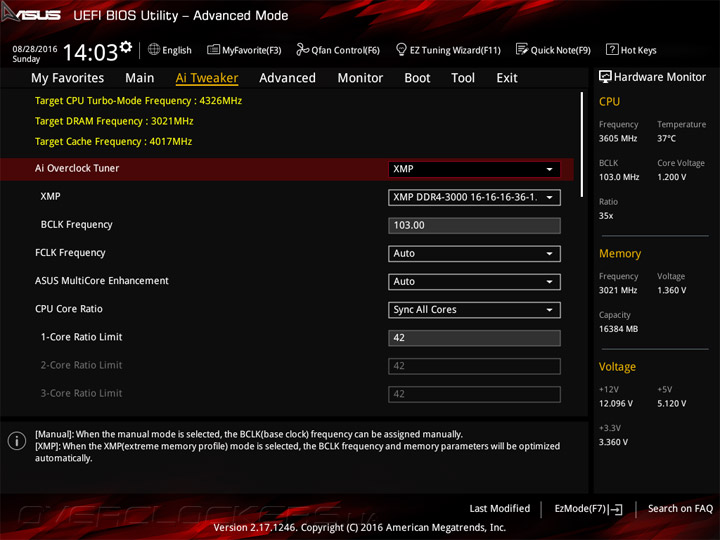The image size is (720, 540).
Task: Click the Hardware Monitor screen icon
Action: click(605, 77)
